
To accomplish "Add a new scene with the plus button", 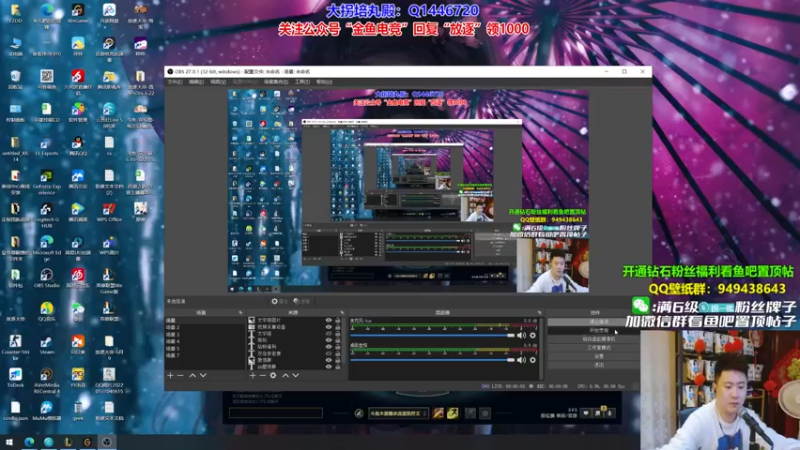I will 170,376.
